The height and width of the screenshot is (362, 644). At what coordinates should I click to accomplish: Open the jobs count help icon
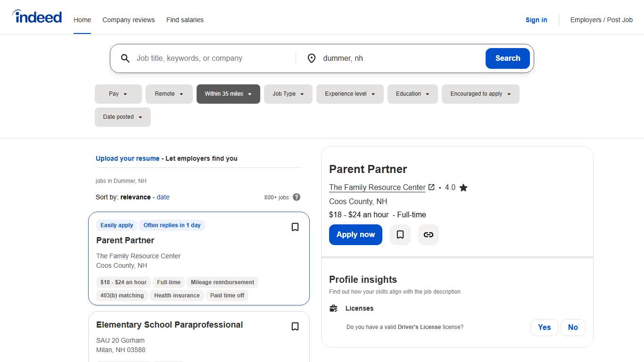point(297,197)
